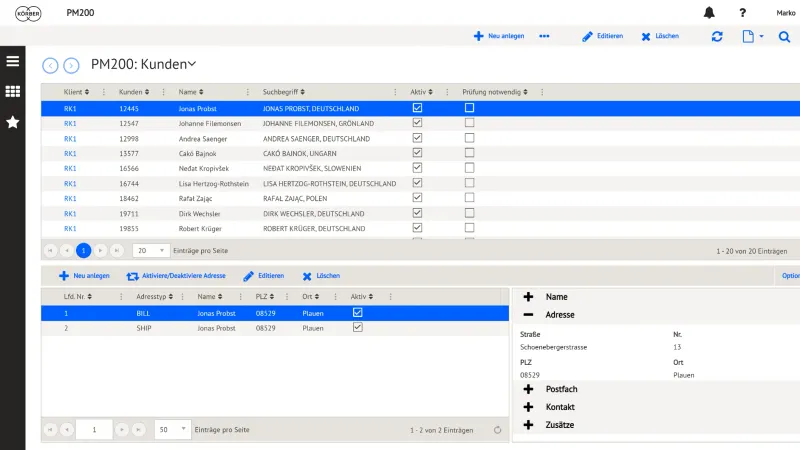Image resolution: width=800 pixels, height=450 pixels.
Task: Go back with the left circle arrow
Action: coord(50,65)
